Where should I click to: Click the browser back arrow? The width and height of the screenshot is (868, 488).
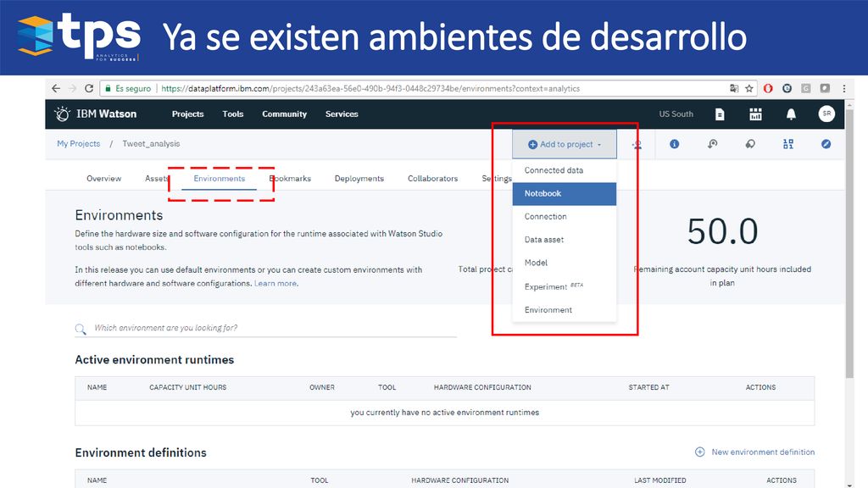click(x=56, y=88)
